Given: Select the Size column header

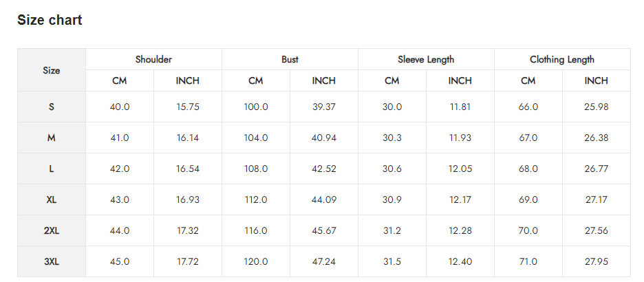Looking at the screenshot, I should coord(52,70).
